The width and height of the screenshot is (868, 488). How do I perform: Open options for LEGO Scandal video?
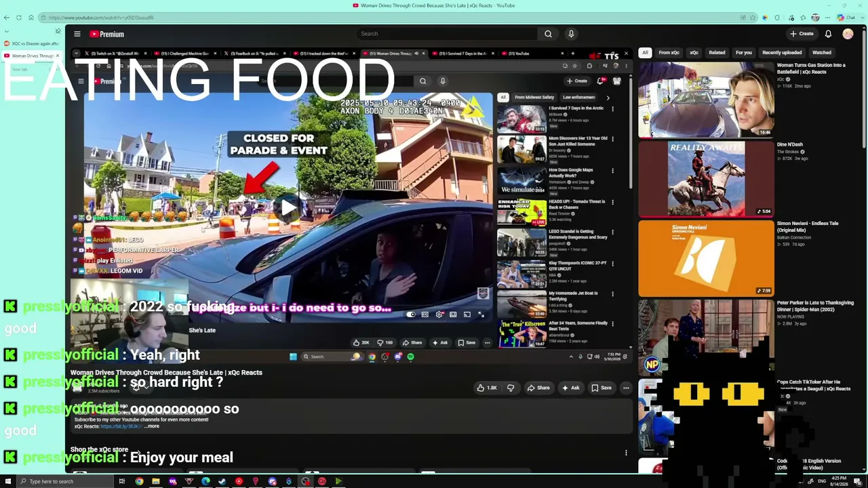(x=612, y=232)
